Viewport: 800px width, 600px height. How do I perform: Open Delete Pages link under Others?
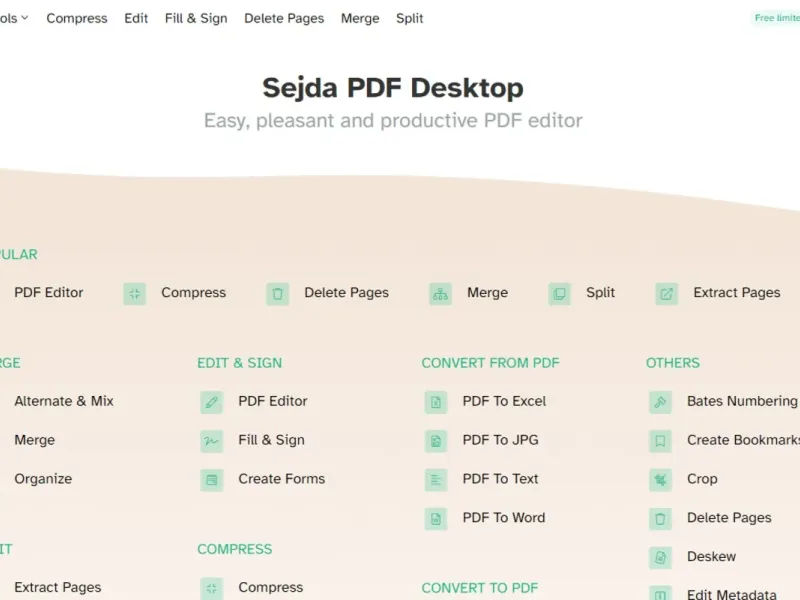pyautogui.click(x=729, y=517)
